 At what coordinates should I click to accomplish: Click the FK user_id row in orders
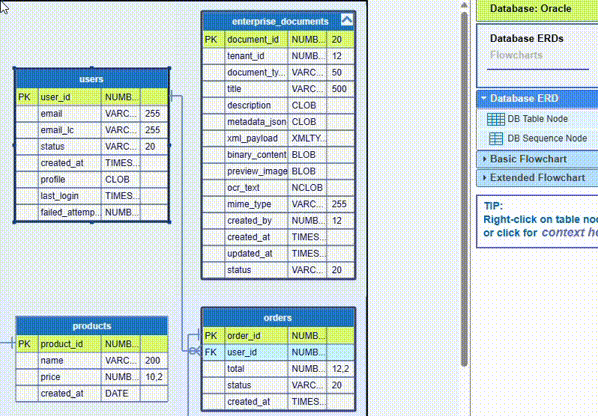tap(278, 352)
